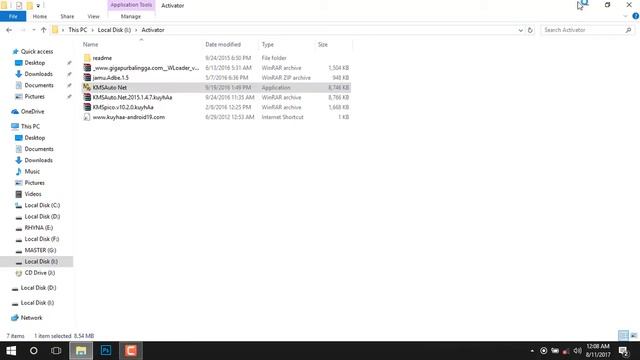Show hidden system tray icons arrow

(532, 351)
